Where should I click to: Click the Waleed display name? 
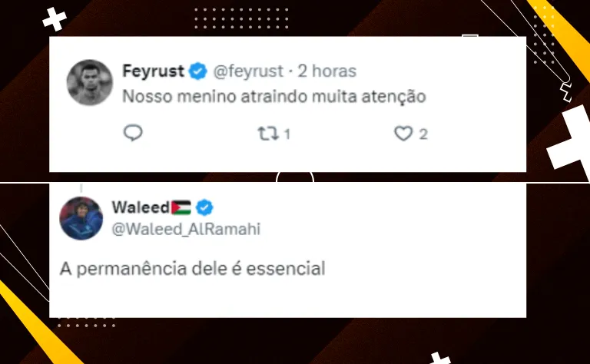(141, 207)
